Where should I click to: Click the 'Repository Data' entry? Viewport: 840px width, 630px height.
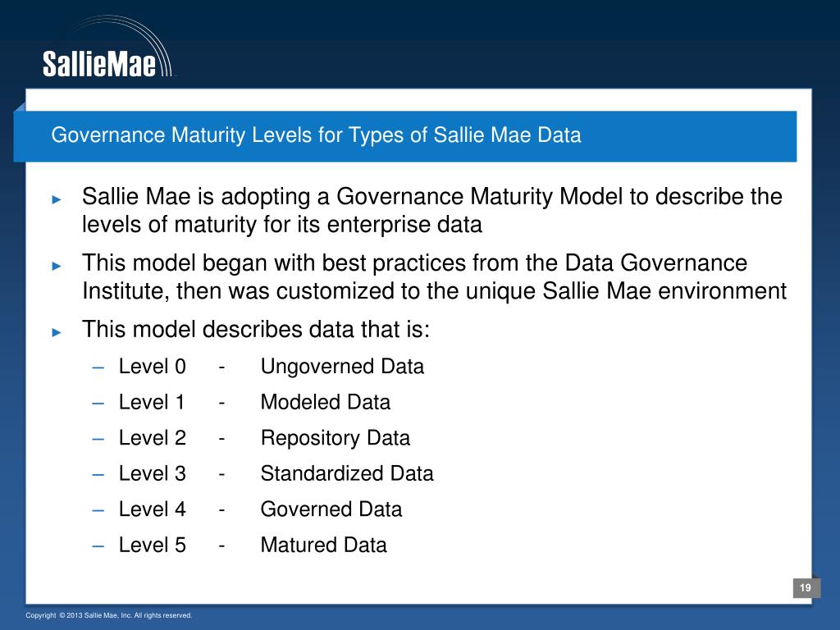[x=336, y=438]
